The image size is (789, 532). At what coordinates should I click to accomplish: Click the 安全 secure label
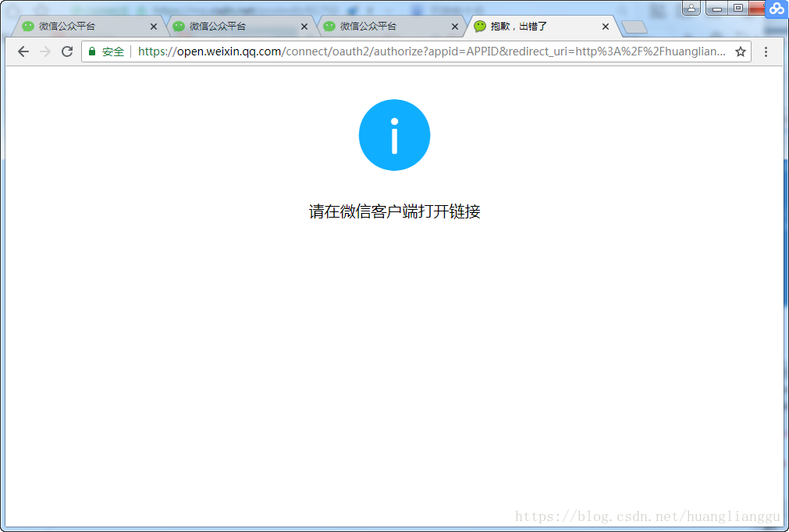click(x=112, y=51)
